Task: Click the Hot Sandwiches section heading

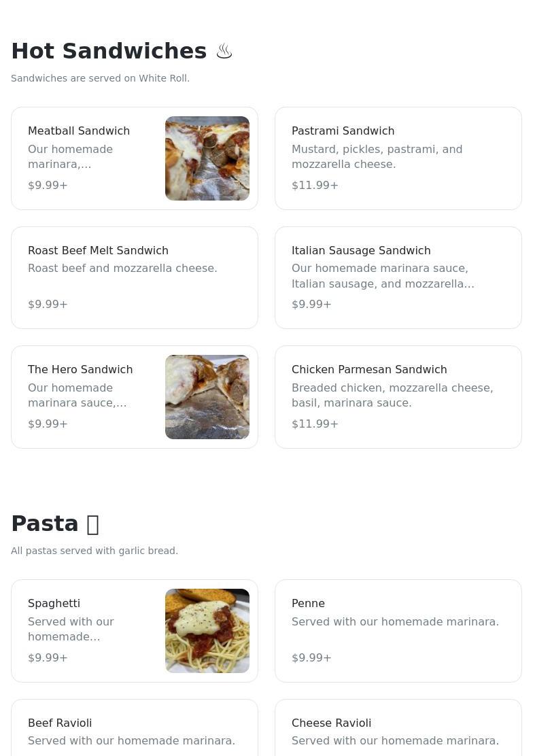Action: [x=109, y=51]
